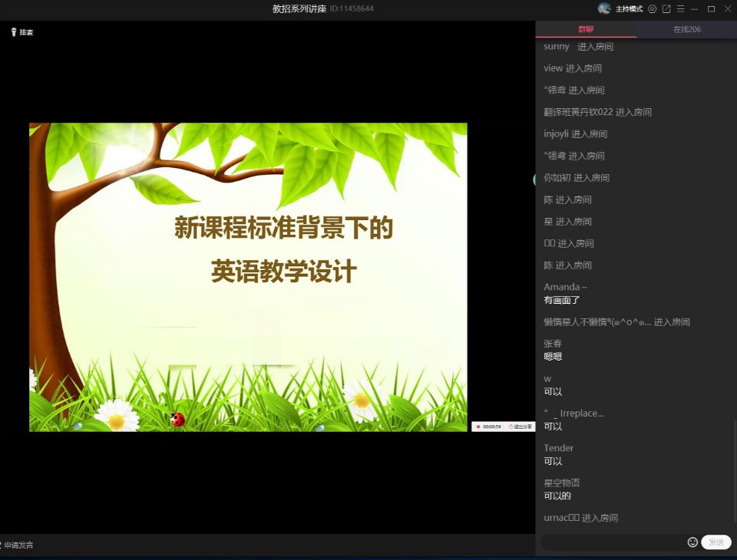Open the emoji picker smiley icon
Viewport: 737px width, 560px height.
pos(692,542)
